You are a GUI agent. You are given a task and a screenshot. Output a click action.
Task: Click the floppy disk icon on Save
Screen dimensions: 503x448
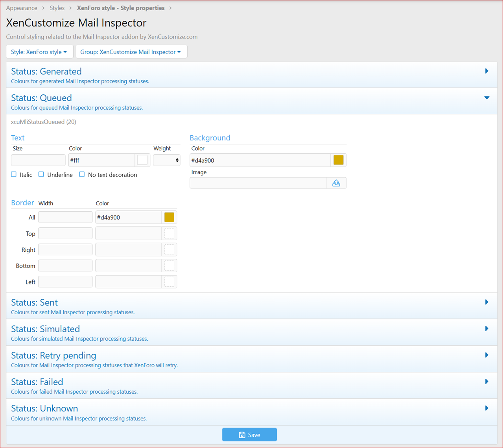tap(242, 435)
